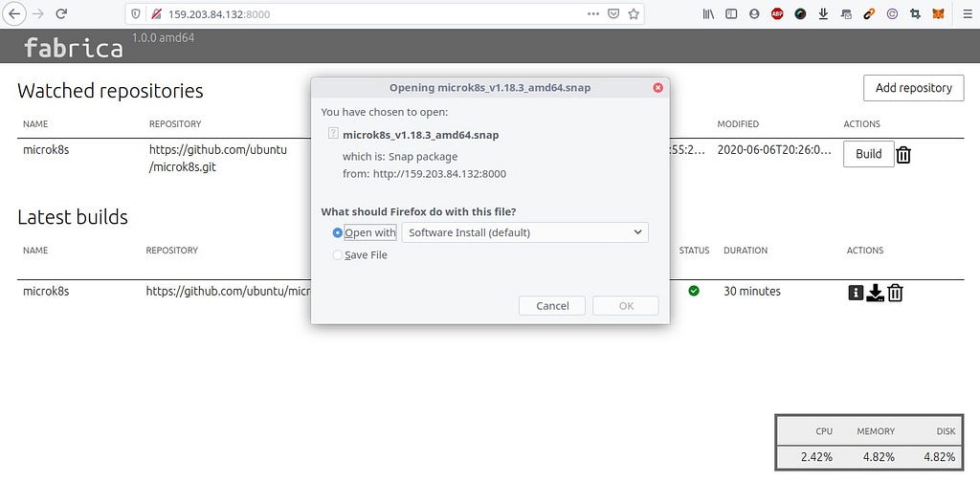Open the Firefox hamburger menu

967,13
